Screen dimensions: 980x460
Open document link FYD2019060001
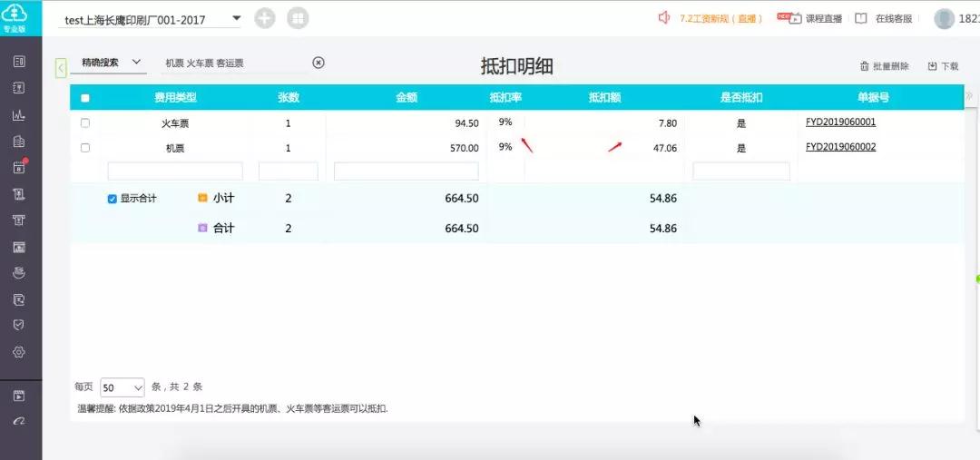(840, 122)
